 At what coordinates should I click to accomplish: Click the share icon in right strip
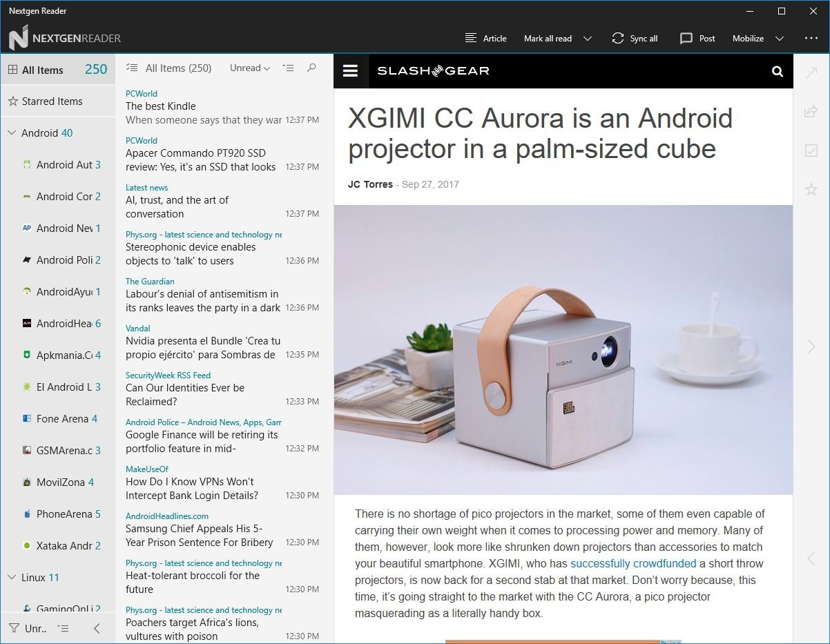coord(811,112)
